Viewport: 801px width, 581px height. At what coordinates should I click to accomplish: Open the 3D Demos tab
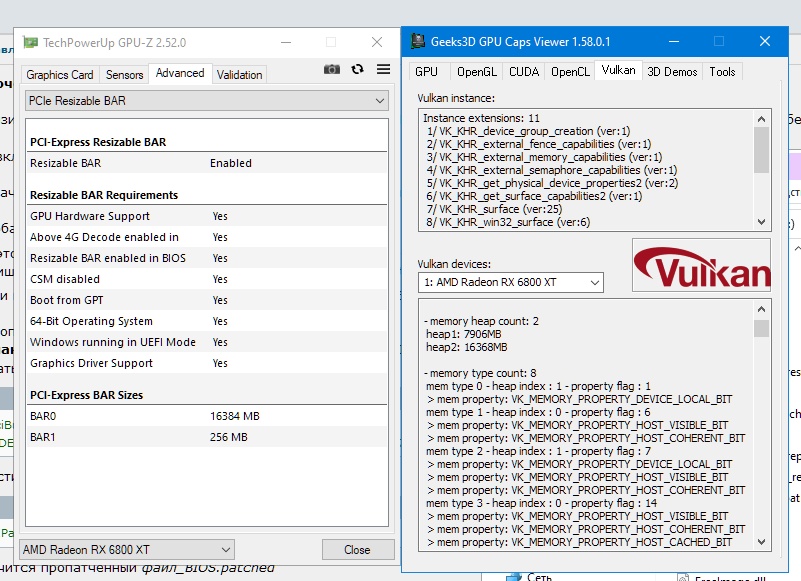click(x=672, y=72)
